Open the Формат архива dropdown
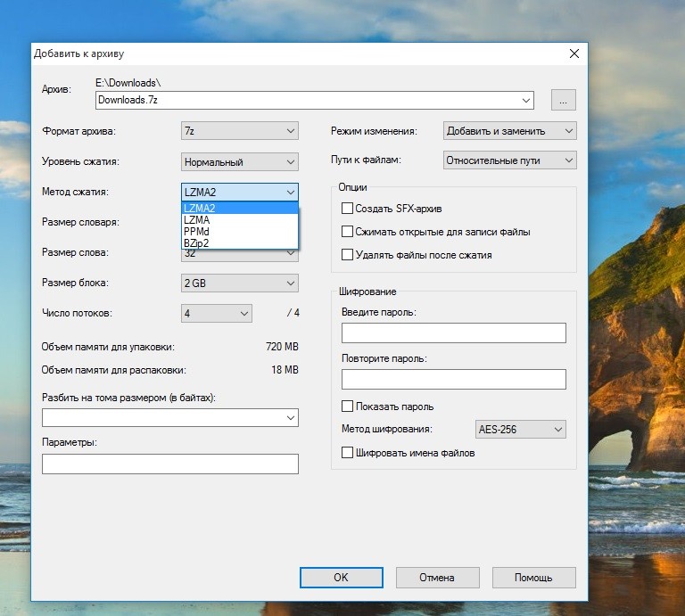 click(239, 132)
